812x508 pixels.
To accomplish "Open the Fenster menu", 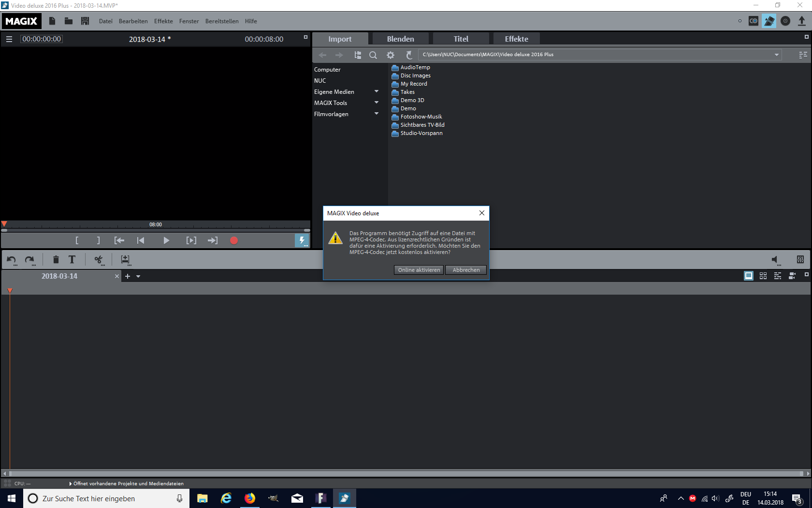I will pyautogui.click(x=189, y=21).
